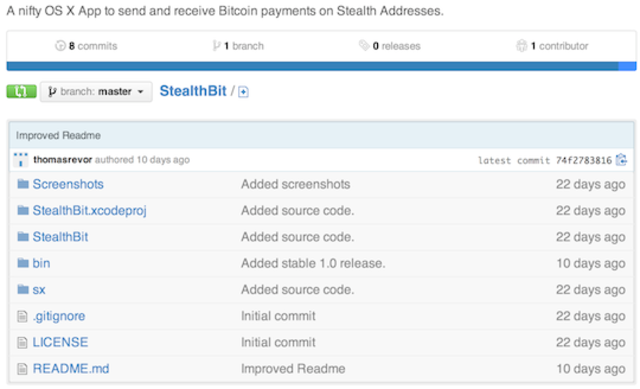Open the StealthBit source folder row

point(60,237)
